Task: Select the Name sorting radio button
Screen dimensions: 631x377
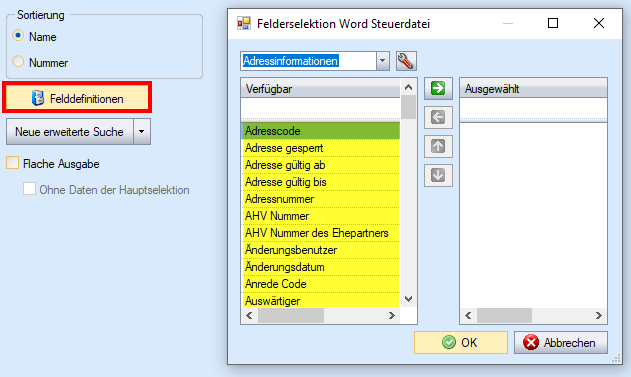Action: pyautogui.click(x=18, y=36)
